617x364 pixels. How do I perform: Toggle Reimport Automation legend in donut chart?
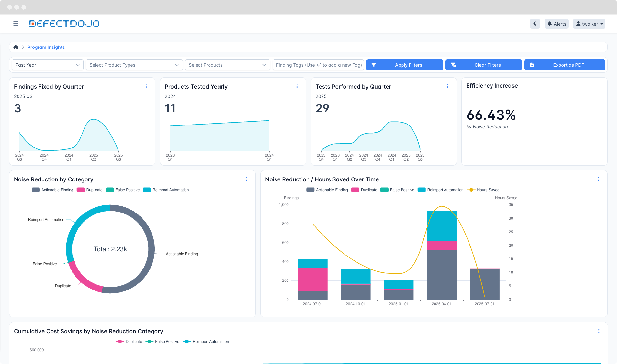pyautogui.click(x=166, y=190)
